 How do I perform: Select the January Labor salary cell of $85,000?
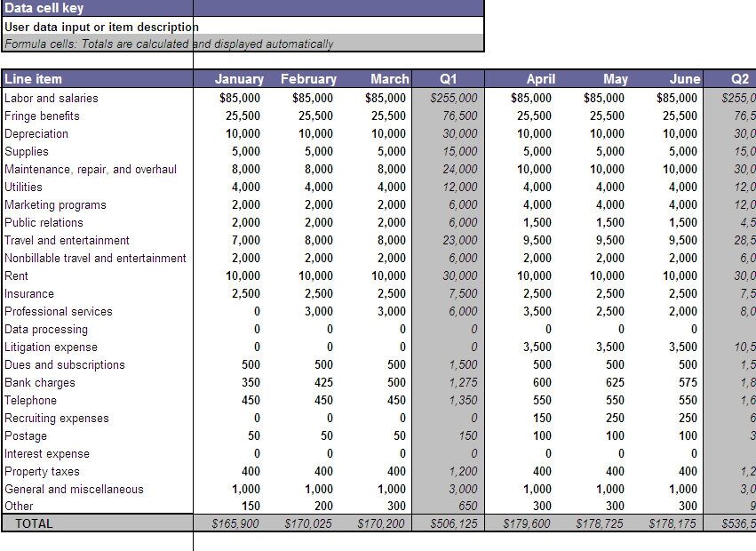[x=238, y=98]
